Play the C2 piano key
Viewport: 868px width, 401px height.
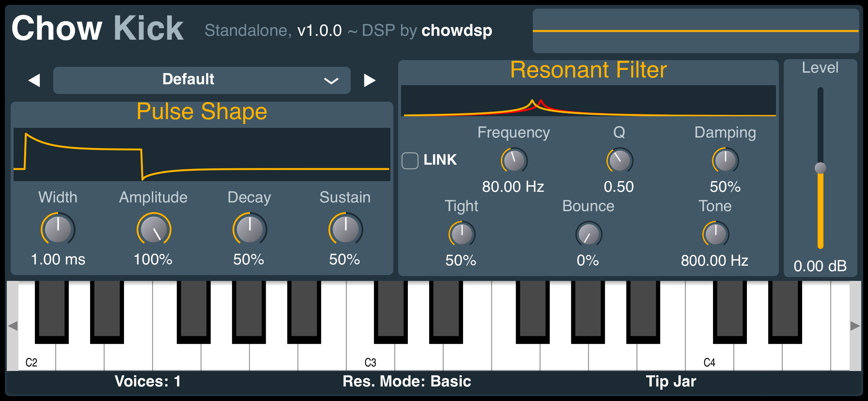pos(36,357)
